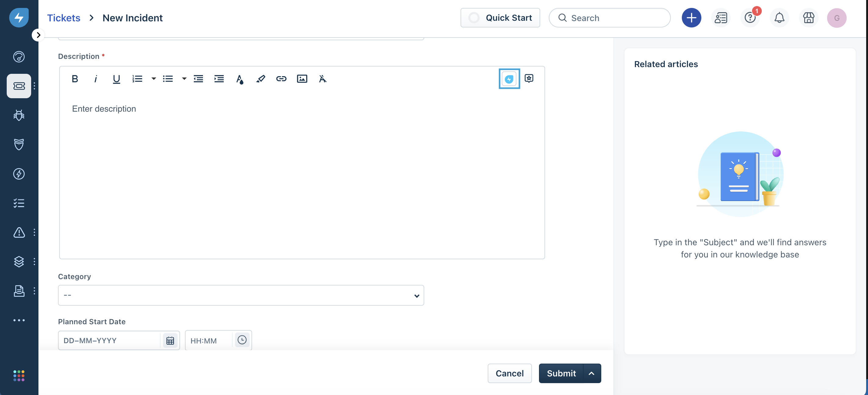Click the notifications bell icon

(779, 18)
